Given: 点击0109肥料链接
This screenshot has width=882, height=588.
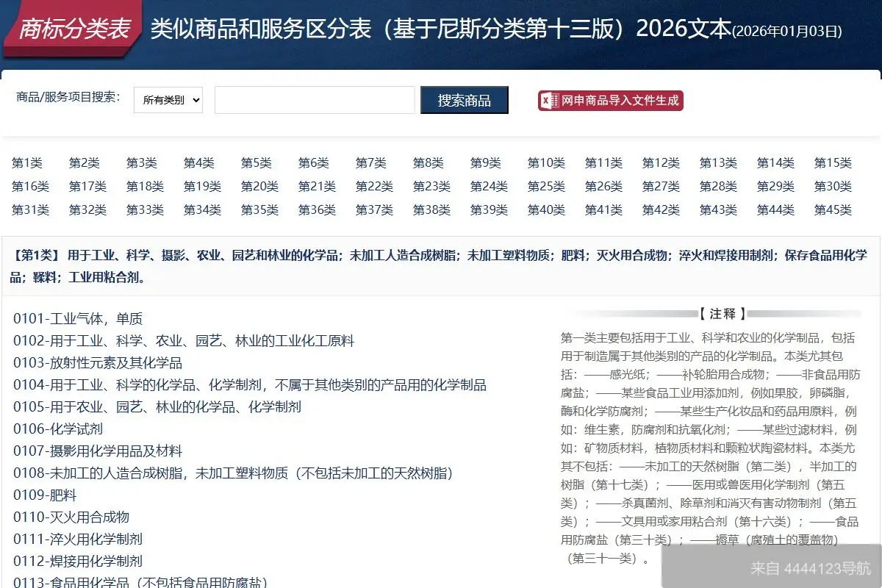Looking at the screenshot, I should [44, 495].
